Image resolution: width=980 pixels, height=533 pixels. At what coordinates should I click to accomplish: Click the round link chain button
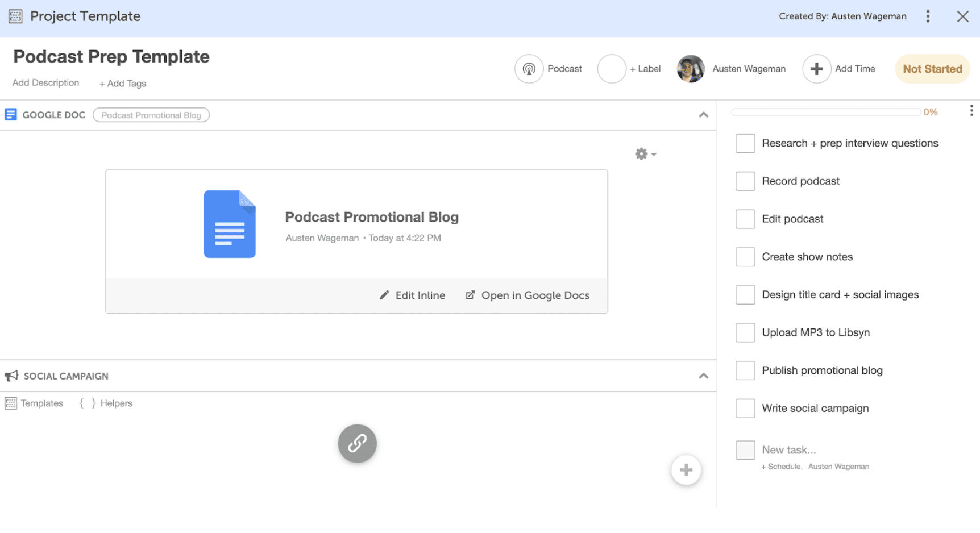(x=358, y=443)
